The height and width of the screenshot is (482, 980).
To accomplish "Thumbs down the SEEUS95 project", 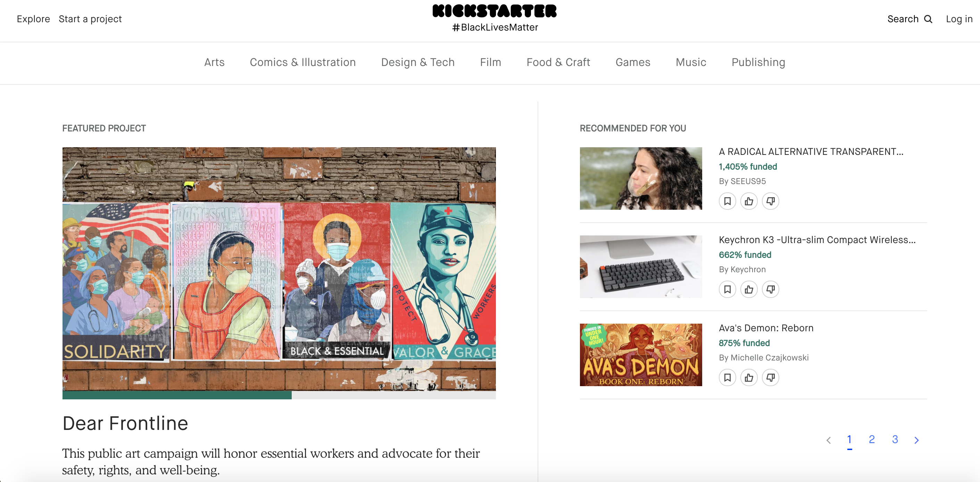I will (771, 201).
